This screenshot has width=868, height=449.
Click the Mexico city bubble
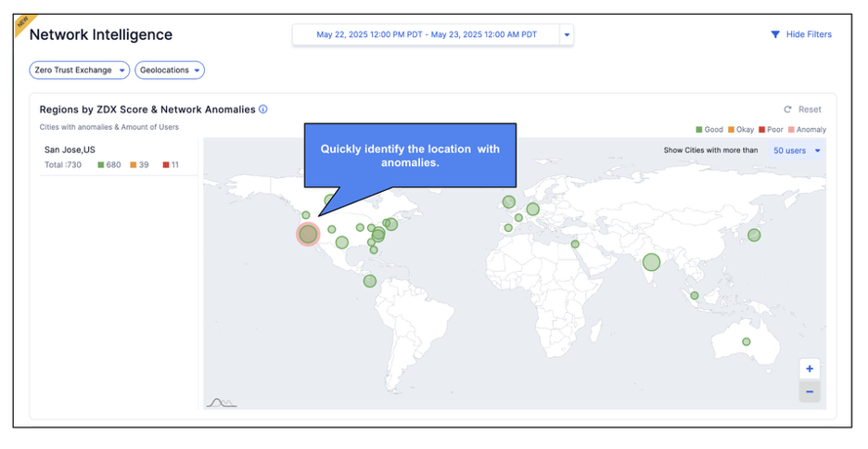[x=370, y=281]
